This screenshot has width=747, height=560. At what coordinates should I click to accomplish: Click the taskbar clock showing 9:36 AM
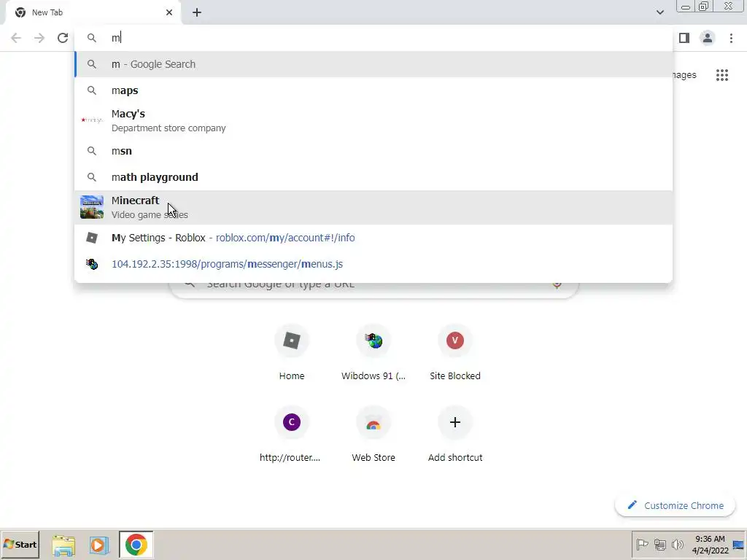coord(710,544)
